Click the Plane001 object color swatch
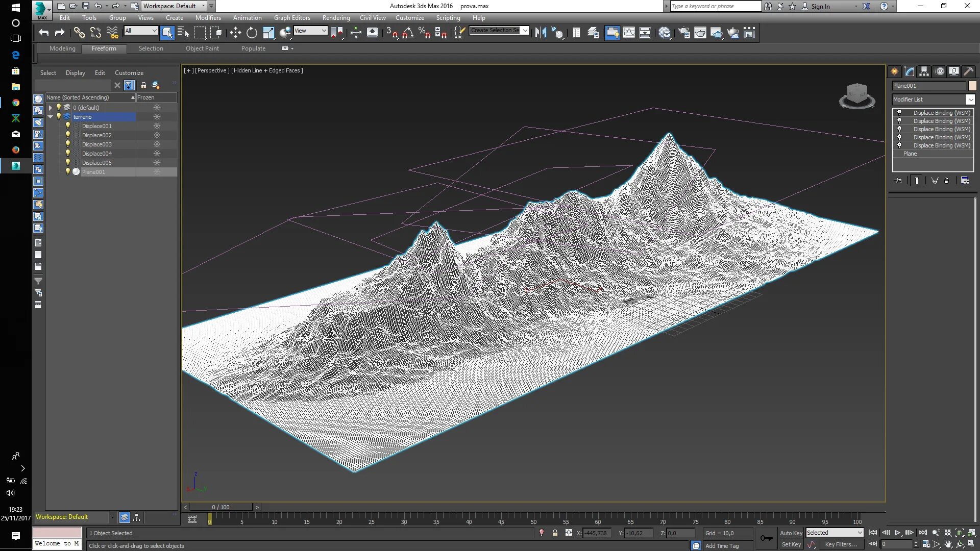The width and height of the screenshot is (980, 551). (x=972, y=86)
